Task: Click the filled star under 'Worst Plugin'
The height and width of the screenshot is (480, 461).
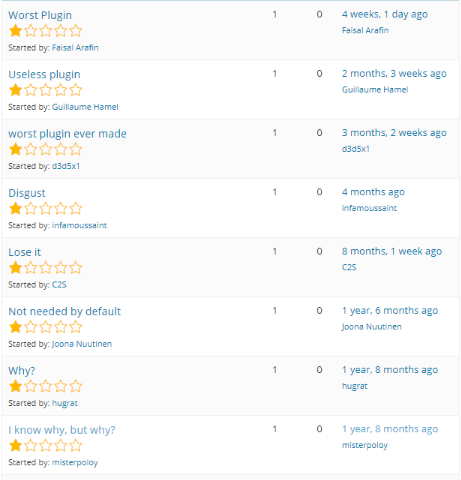Action: click(x=15, y=31)
